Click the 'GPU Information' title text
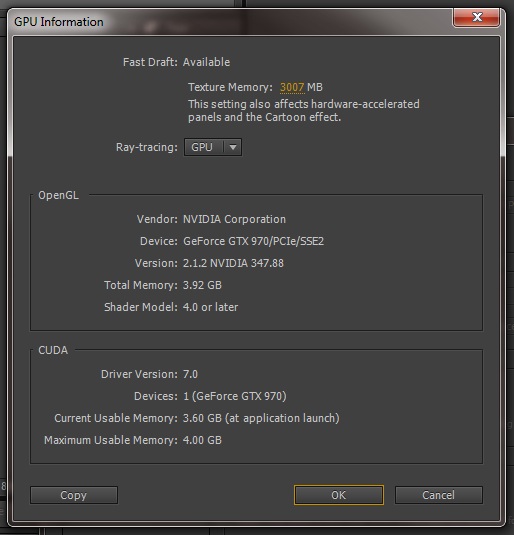 pos(59,22)
